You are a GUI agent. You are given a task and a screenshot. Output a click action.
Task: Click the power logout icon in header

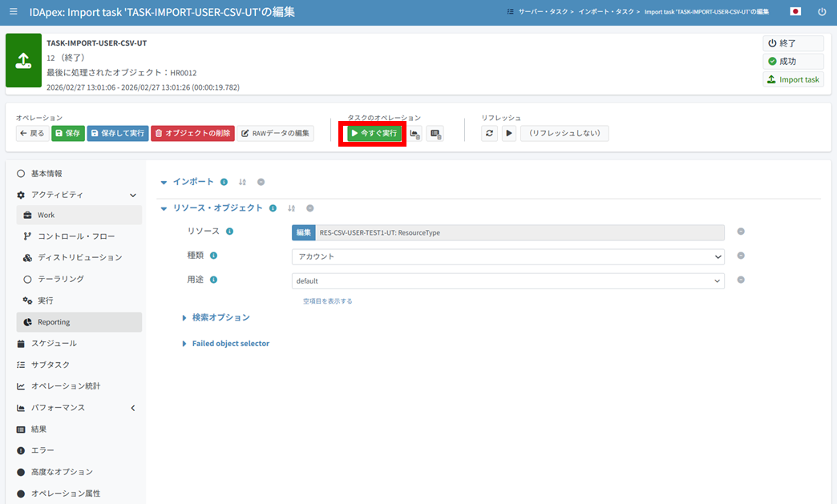click(x=822, y=12)
